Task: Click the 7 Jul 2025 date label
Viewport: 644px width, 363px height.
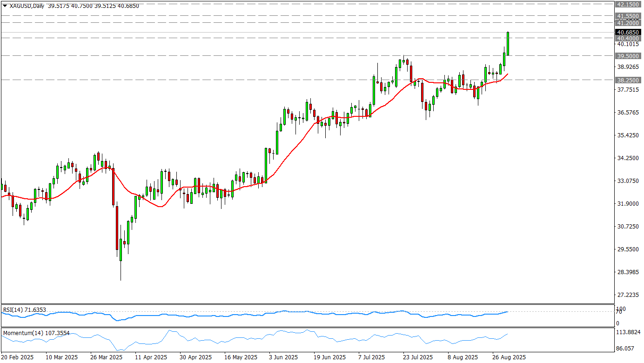Action: (372, 357)
